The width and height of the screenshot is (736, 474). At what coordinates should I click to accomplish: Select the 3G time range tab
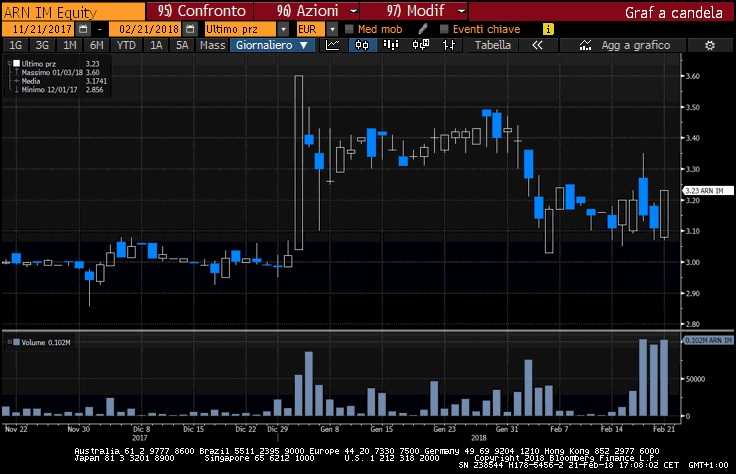pos(42,45)
